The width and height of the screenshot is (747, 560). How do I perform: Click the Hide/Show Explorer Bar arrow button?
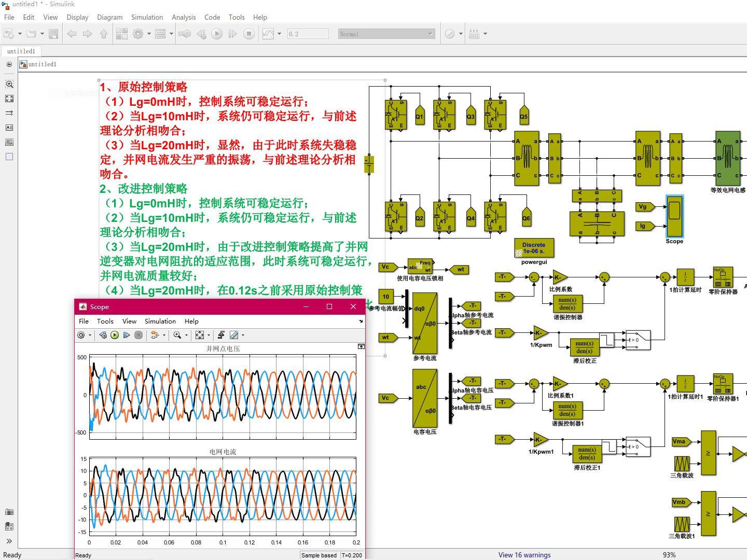[x=9, y=64]
